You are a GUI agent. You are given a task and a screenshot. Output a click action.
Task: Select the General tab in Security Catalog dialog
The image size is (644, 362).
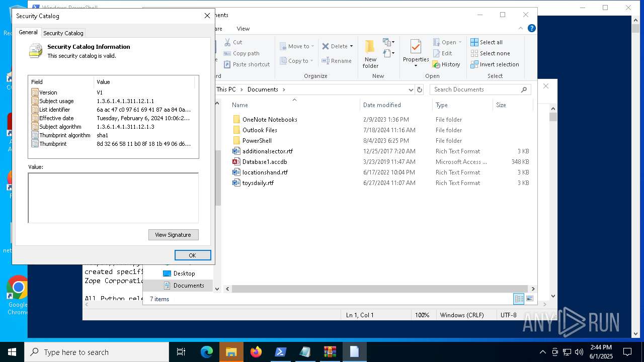tap(28, 32)
